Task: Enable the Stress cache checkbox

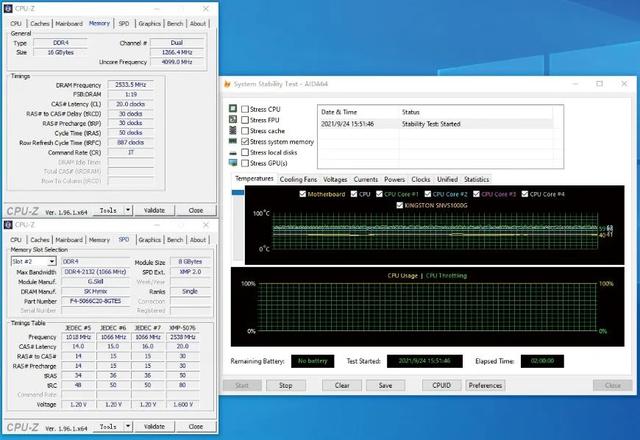Action: click(245, 131)
